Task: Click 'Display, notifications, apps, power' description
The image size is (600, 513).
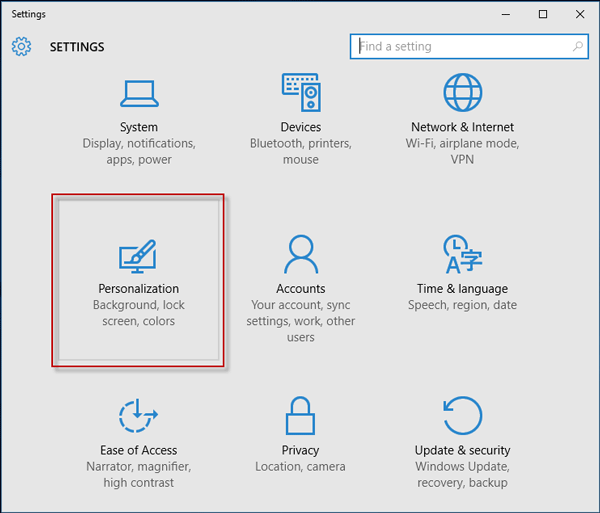Action: 139,151
